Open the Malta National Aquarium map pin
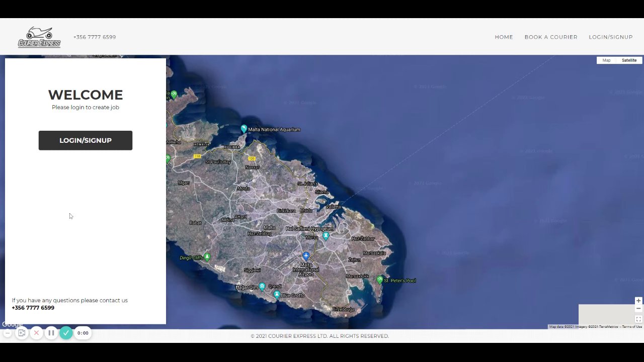 244,129
